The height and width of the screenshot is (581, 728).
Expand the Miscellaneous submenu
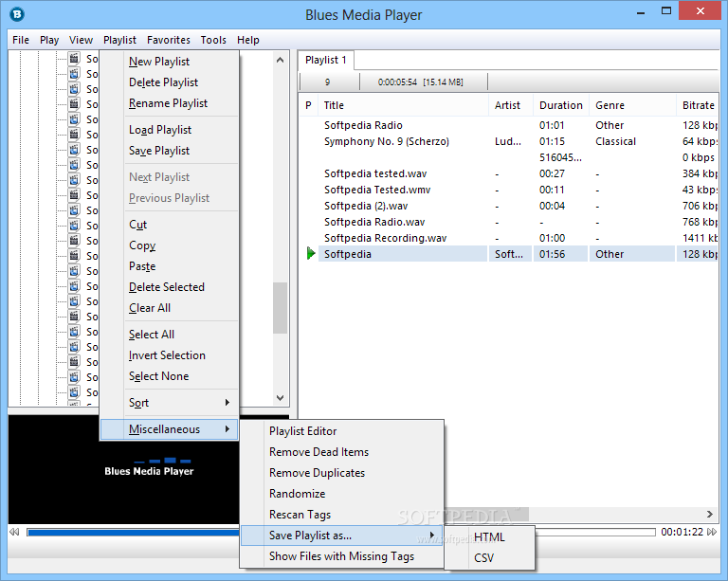(170, 428)
